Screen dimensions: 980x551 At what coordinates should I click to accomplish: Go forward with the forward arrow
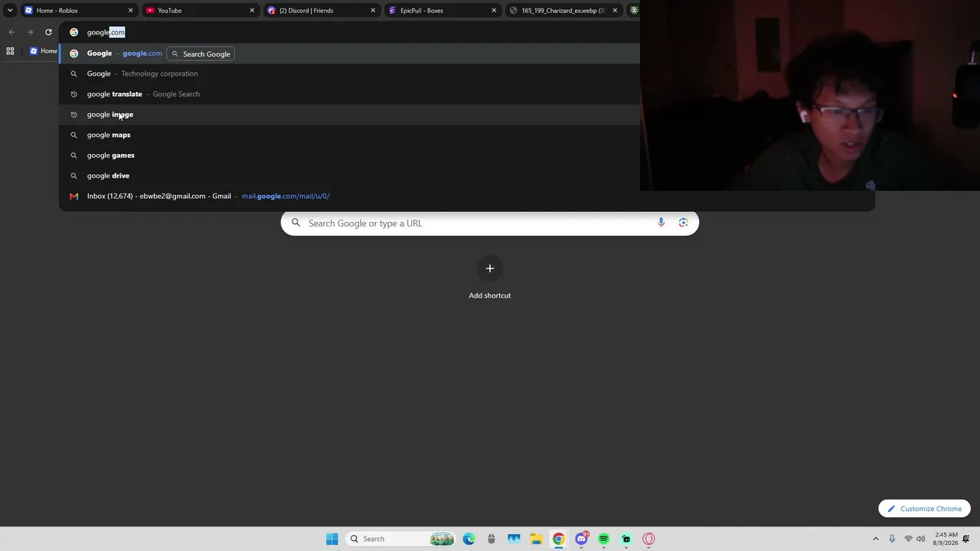pyautogui.click(x=30, y=32)
